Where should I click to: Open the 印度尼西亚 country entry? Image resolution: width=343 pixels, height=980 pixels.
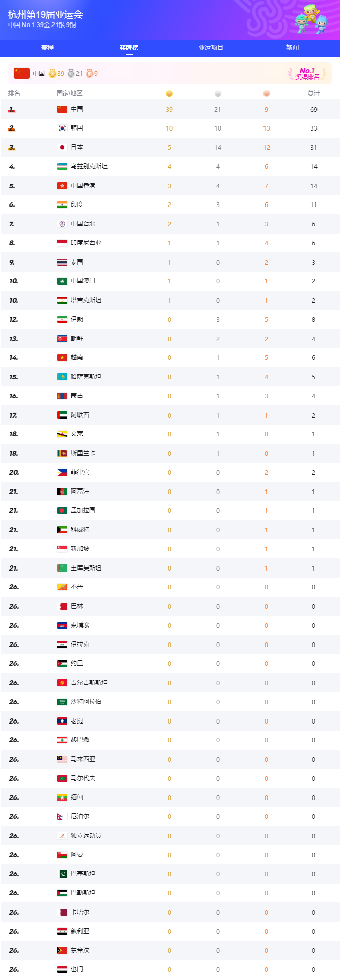click(x=86, y=243)
